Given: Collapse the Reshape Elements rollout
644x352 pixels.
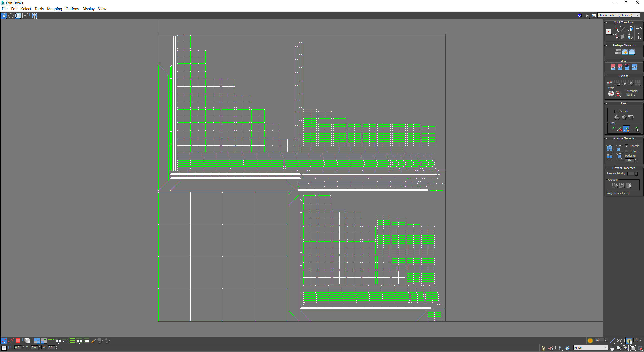Looking at the screenshot, I should (x=607, y=45).
